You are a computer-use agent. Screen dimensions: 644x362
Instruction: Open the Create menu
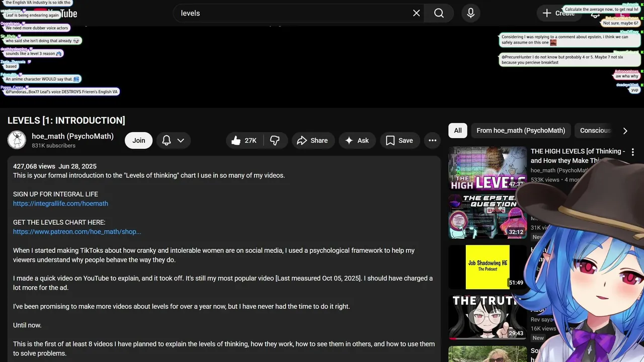tap(559, 13)
